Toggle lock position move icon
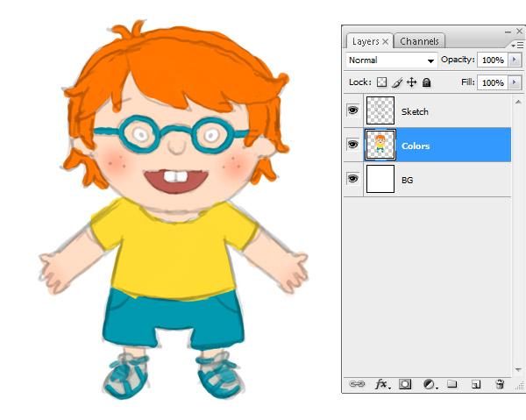The width and height of the screenshot is (526, 420). click(x=411, y=82)
